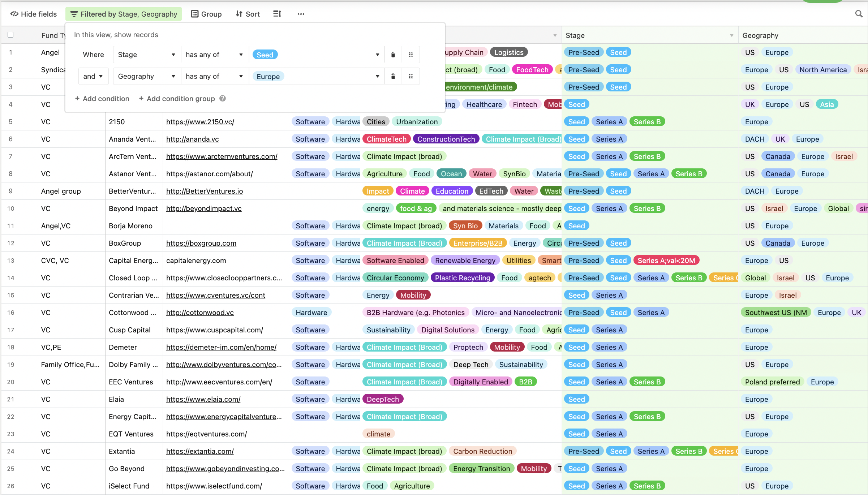Expand the Seed value selection dropdown
The image size is (868, 495).
(x=377, y=55)
